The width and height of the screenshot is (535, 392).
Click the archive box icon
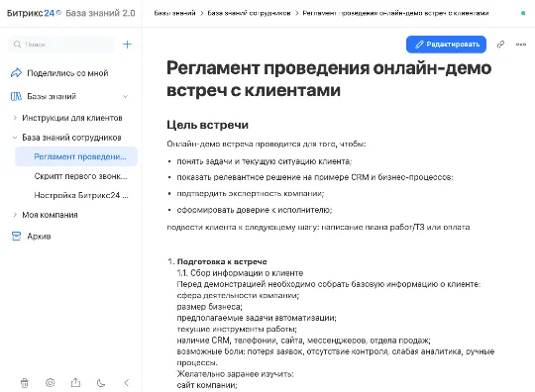click(16, 237)
